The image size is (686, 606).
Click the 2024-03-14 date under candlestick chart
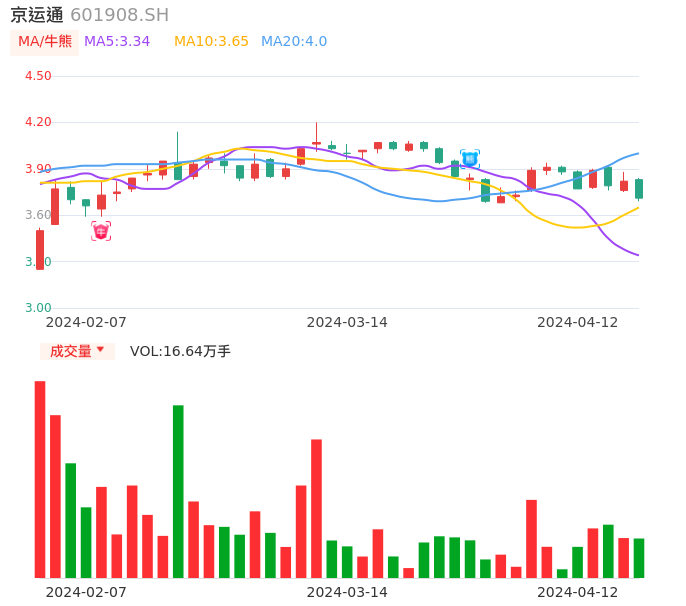[x=347, y=322]
